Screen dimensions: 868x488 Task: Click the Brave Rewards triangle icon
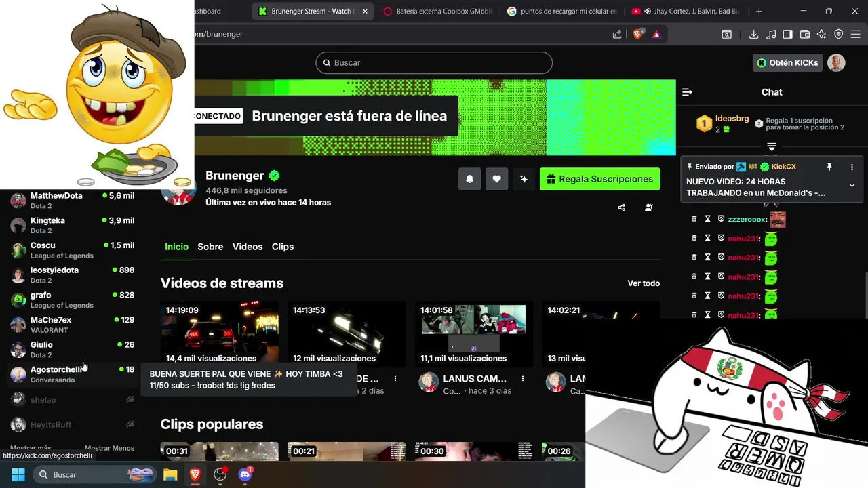[656, 34]
